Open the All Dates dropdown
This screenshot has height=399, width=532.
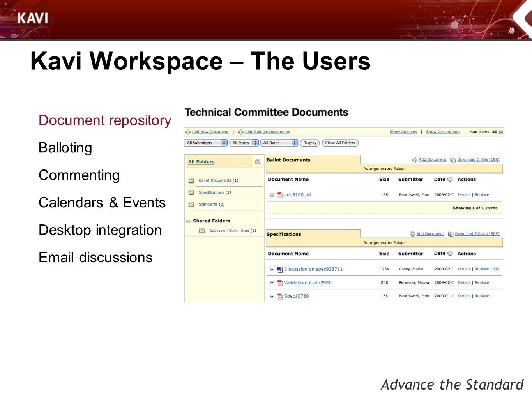(x=279, y=143)
